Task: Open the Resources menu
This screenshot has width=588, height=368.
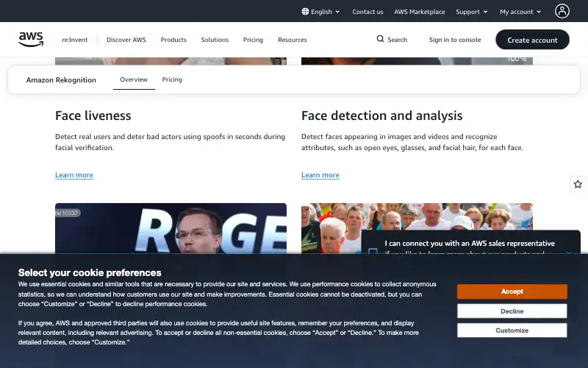Action: pyautogui.click(x=292, y=40)
